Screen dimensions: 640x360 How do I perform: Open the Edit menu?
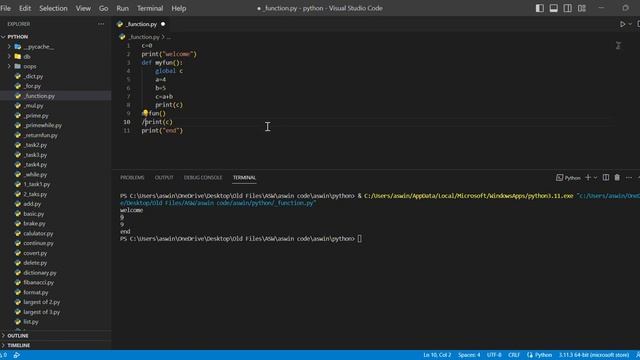pos(25,8)
